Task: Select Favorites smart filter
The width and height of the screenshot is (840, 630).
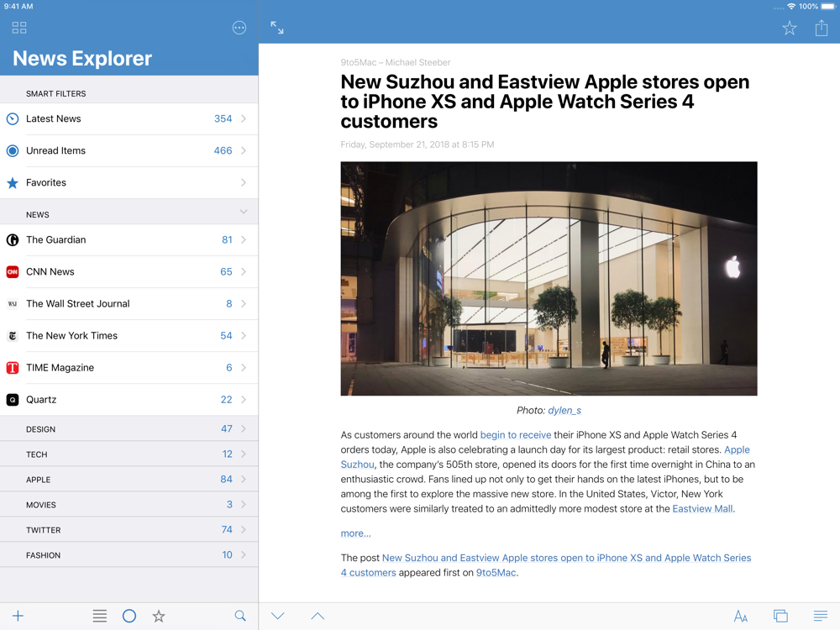Action: [x=129, y=182]
